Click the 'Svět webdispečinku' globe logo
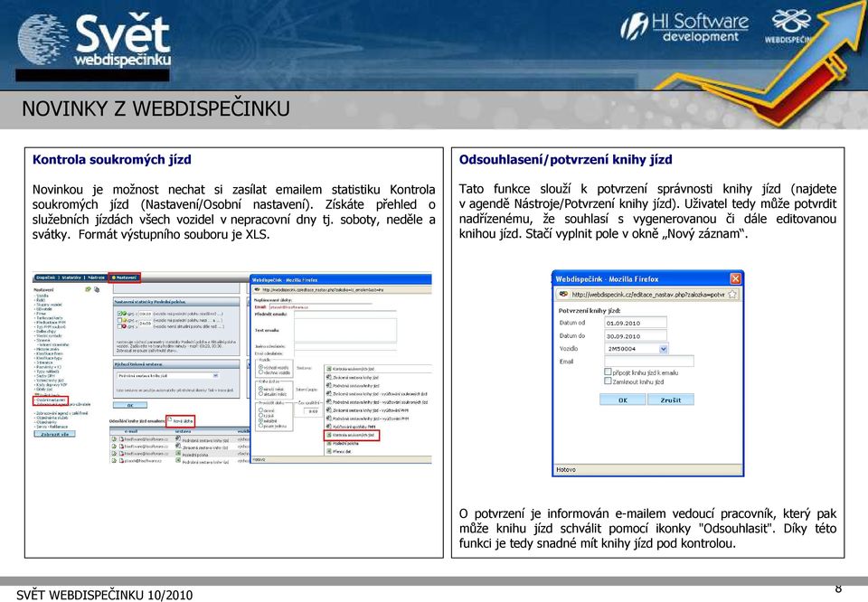This screenshot has height=602, width=868. (x=93, y=40)
